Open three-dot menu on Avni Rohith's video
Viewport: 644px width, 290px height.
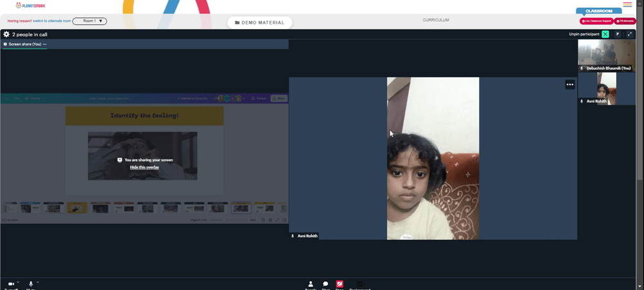570,84
